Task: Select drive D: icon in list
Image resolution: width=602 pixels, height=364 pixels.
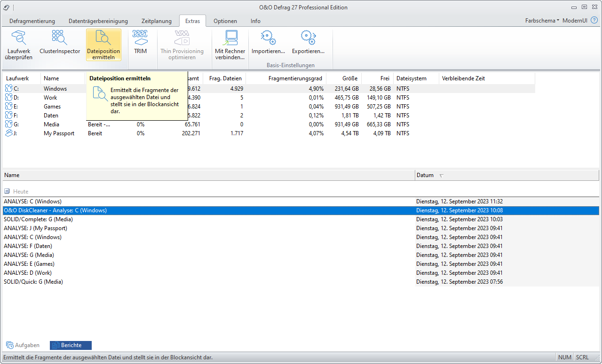Action: click(9, 97)
